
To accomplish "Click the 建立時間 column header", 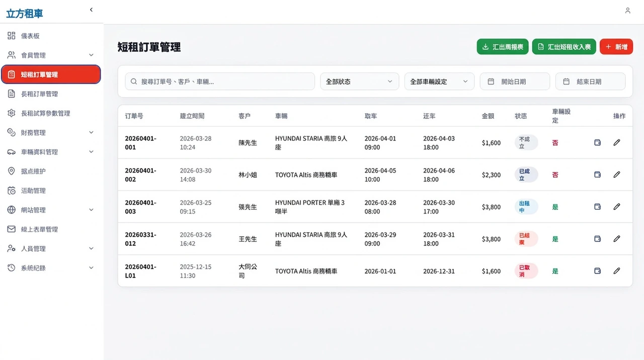I will pos(192,116).
